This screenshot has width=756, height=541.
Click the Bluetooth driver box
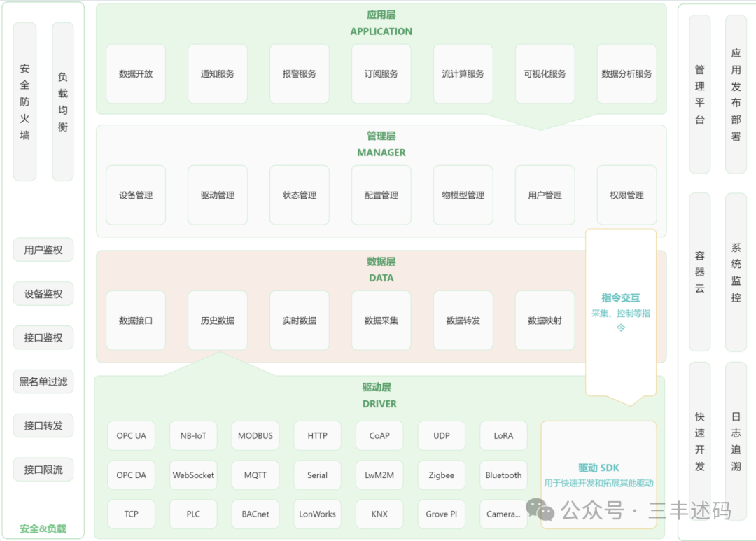[x=503, y=475]
